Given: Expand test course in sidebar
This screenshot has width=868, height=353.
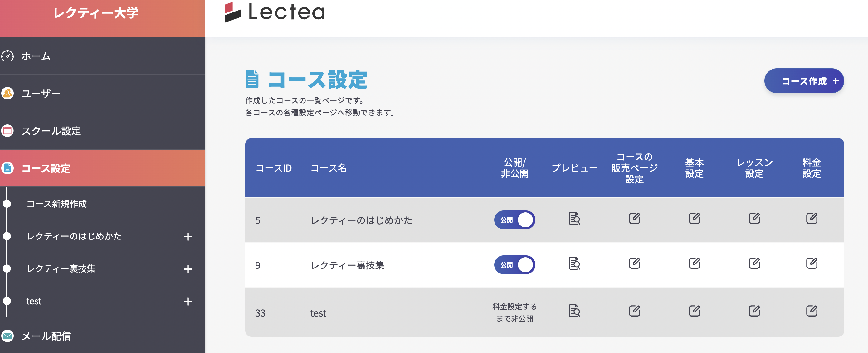Looking at the screenshot, I should [188, 302].
